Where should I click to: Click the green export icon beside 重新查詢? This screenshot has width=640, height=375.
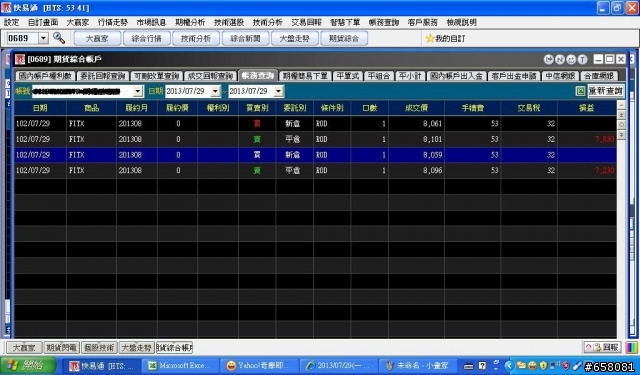click(580, 91)
